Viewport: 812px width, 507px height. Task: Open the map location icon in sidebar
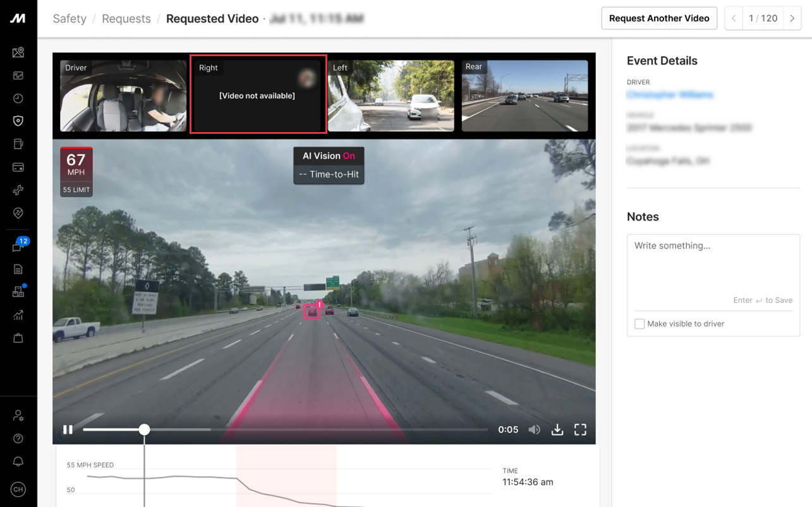(x=18, y=52)
